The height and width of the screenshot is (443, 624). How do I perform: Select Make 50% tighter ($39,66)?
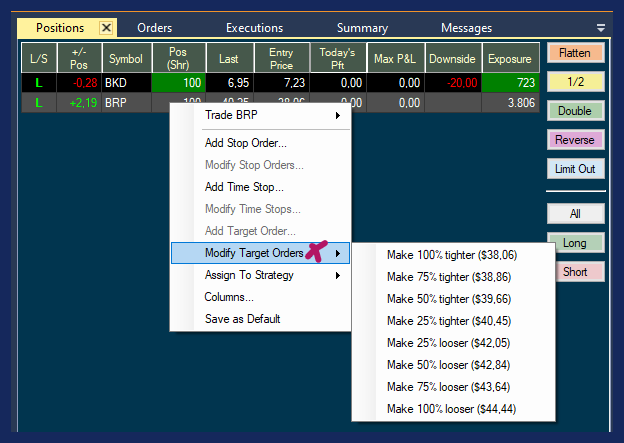451,299
